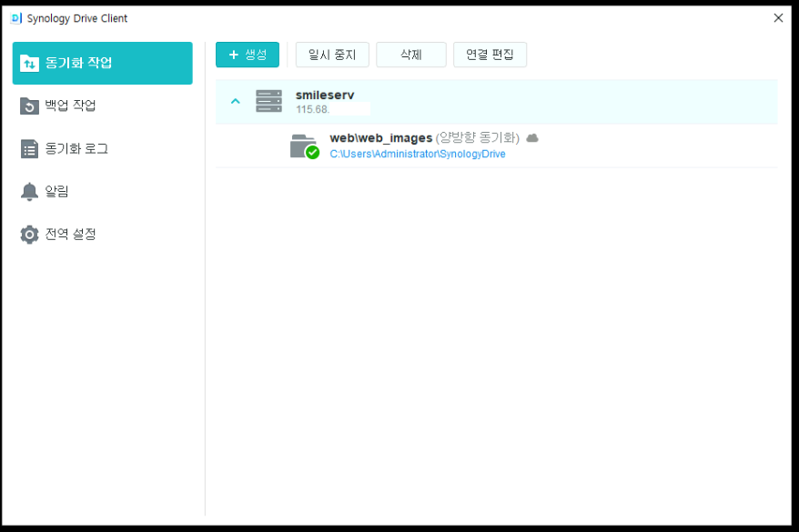Viewport: 799px width, 532px height.
Task: Click the 115.68 IP address text
Action: 312,109
